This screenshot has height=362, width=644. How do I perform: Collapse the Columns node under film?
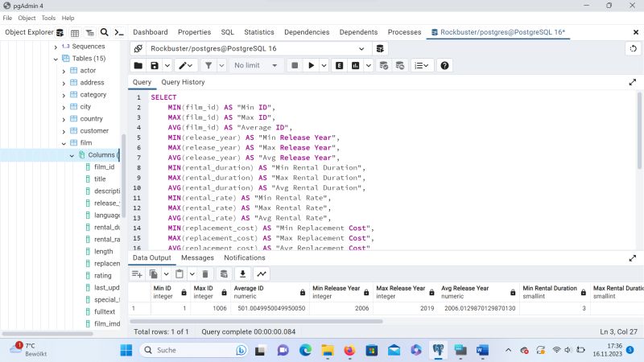click(x=72, y=155)
